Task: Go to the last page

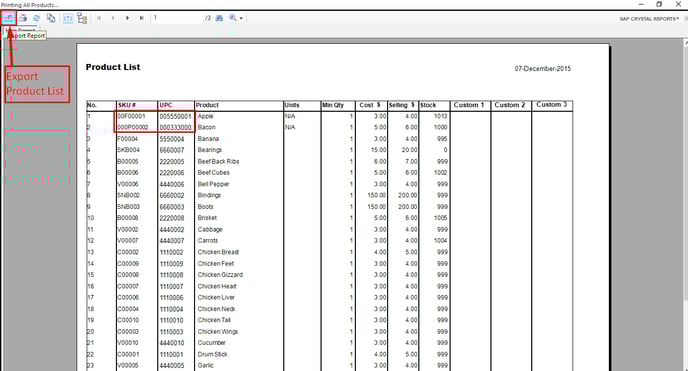Action: [x=142, y=18]
